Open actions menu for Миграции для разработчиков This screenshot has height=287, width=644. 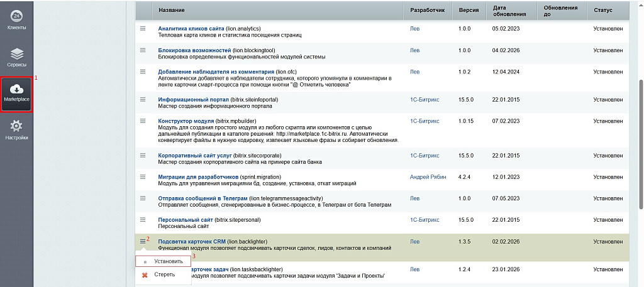pos(143,177)
